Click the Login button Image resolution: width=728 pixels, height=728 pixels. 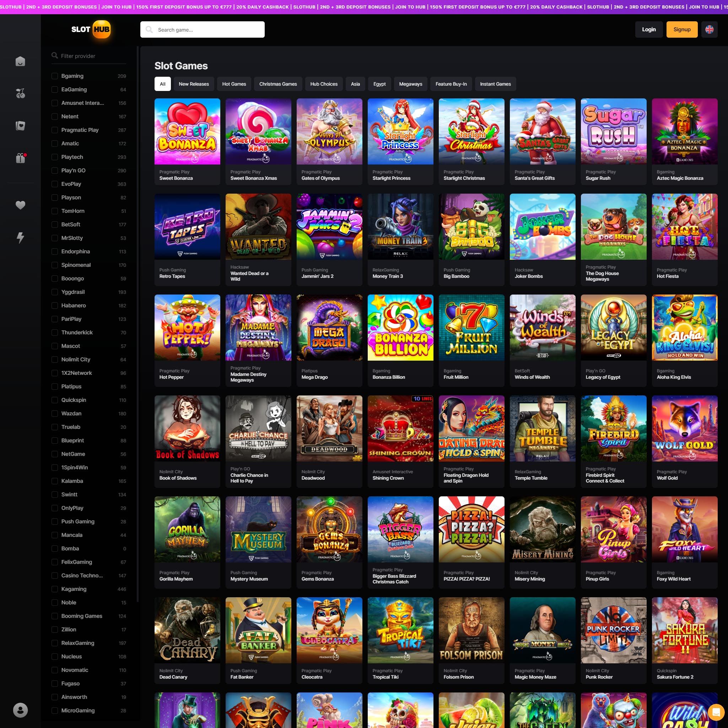coord(648,29)
